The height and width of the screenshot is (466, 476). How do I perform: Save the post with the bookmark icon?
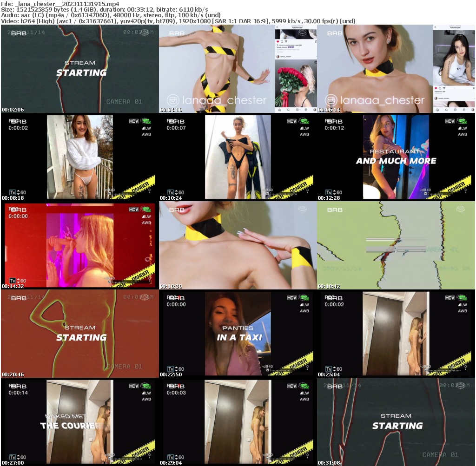(316, 41)
